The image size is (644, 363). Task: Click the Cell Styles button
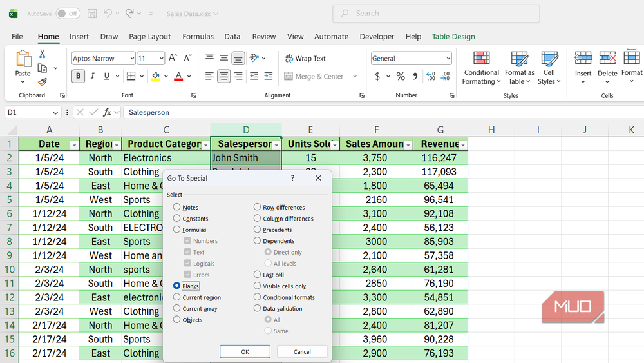coord(549,68)
